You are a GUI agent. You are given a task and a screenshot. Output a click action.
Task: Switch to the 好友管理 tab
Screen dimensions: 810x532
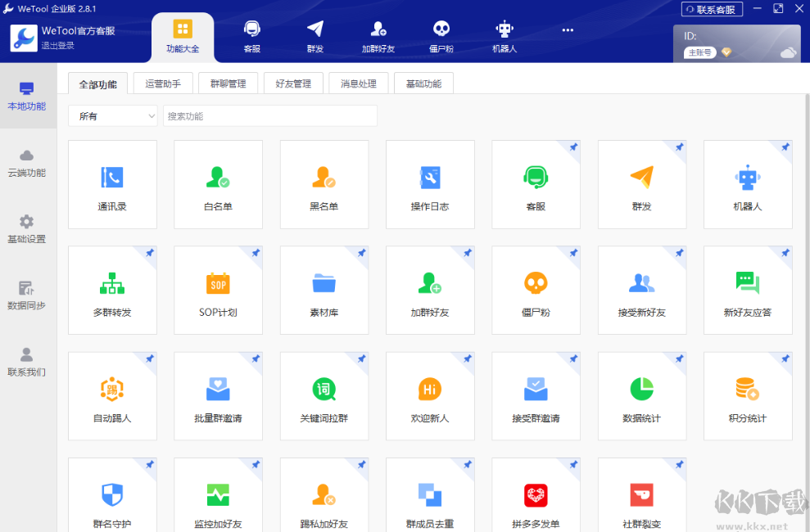click(292, 83)
